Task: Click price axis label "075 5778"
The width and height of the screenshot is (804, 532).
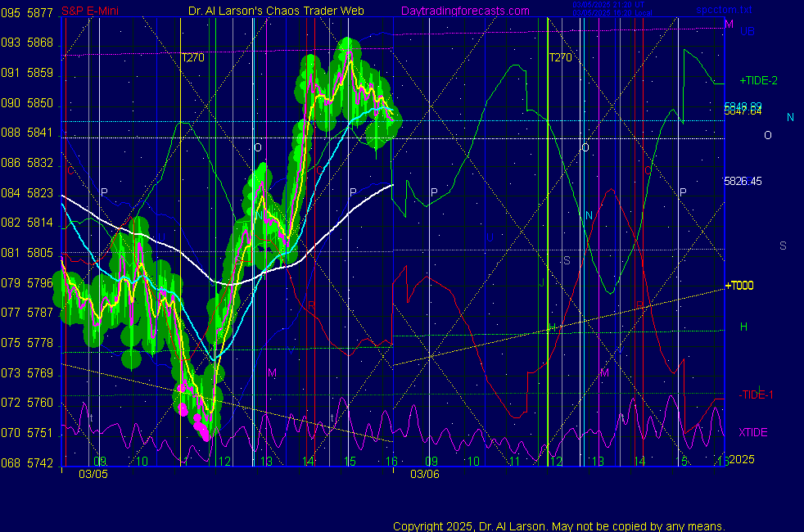Action: tap(27, 343)
